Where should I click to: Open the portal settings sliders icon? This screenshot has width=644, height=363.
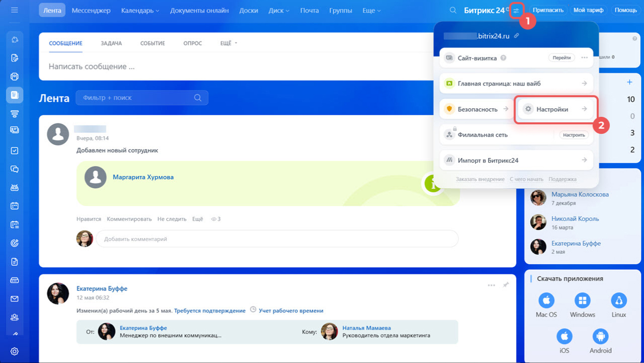516,11
